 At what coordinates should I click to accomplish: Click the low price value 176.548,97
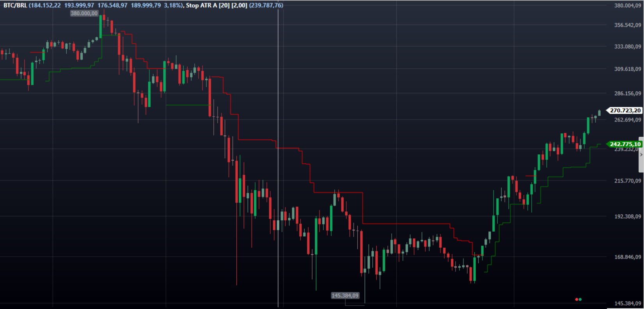[112, 5]
